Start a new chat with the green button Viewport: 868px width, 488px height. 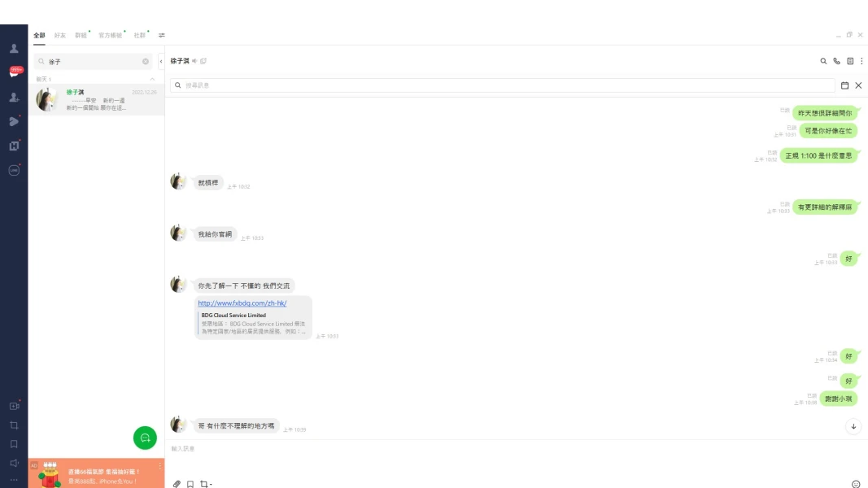(x=145, y=438)
